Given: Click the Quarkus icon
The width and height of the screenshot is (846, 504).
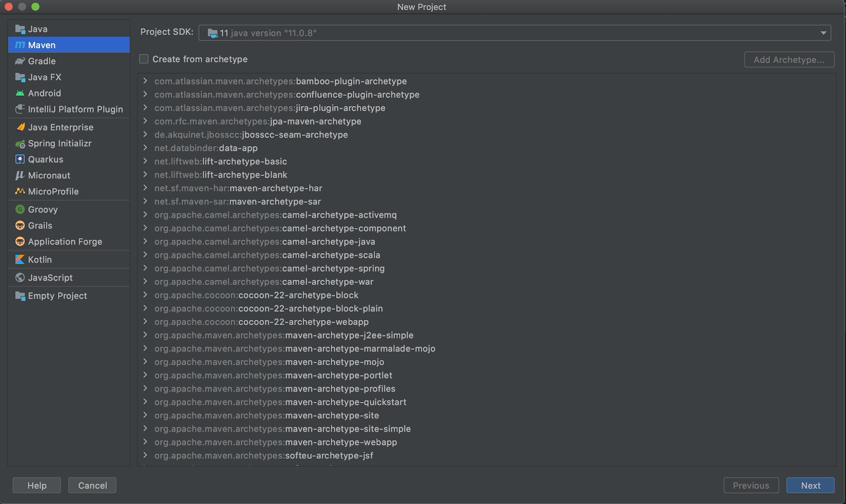Looking at the screenshot, I should [20, 160].
